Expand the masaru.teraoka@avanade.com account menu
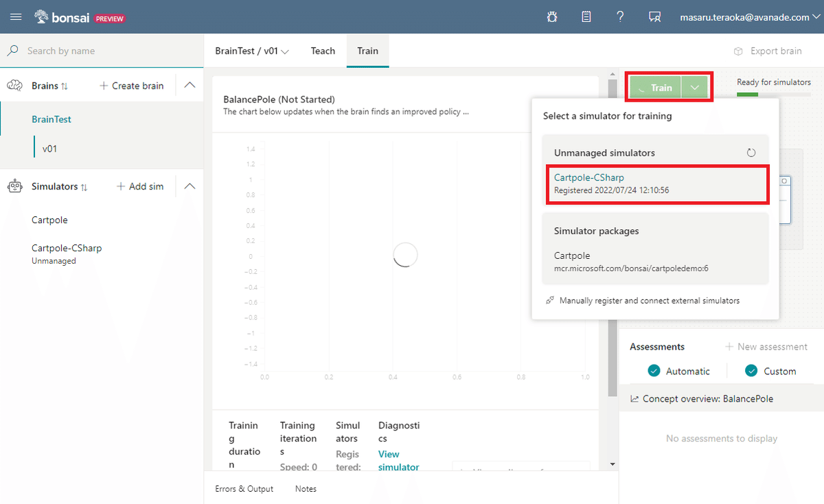This screenshot has height=504, width=824. pyautogui.click(x=749, y=17)
